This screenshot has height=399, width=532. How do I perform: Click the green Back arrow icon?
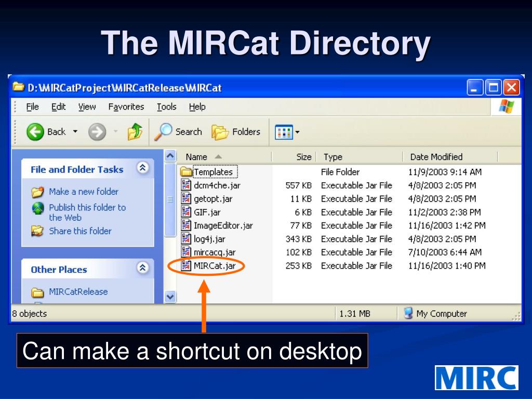point(35,131)
